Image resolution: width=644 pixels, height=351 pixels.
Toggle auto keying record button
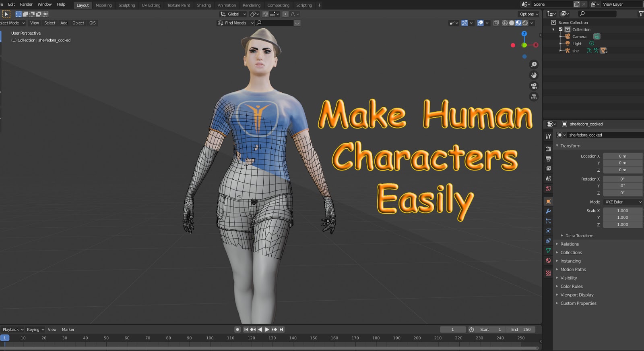click(x=237, y=330)
